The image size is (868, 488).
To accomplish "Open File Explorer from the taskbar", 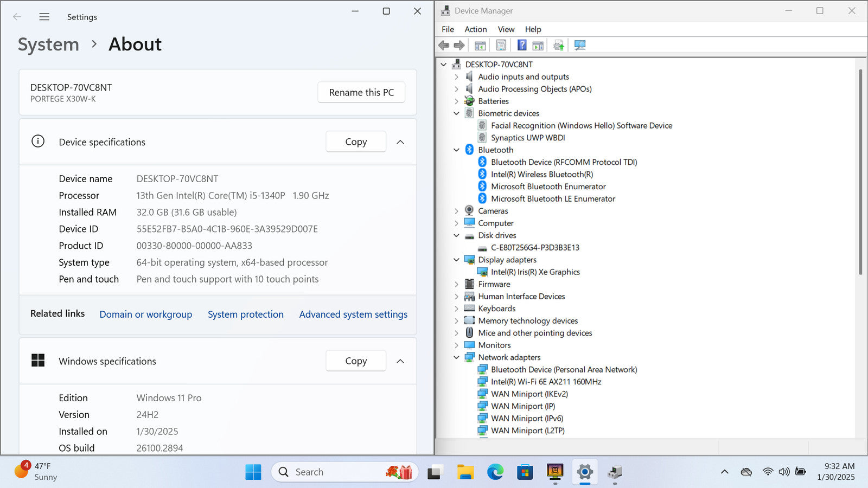I will pos(465,472).
